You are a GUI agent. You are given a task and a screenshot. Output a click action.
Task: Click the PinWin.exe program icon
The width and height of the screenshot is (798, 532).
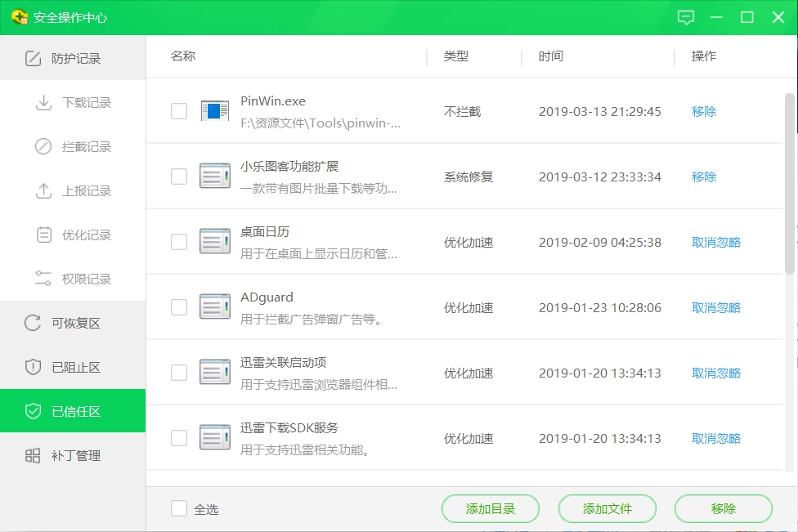(215, 111)
